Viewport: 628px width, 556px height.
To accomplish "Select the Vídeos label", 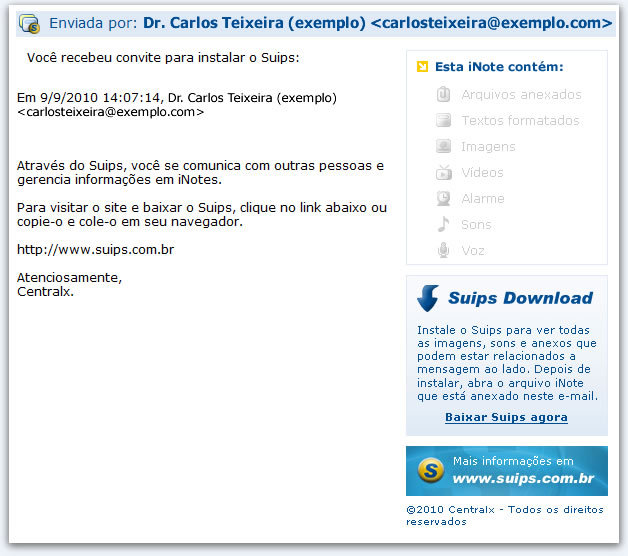I will (x=482, y=172).
